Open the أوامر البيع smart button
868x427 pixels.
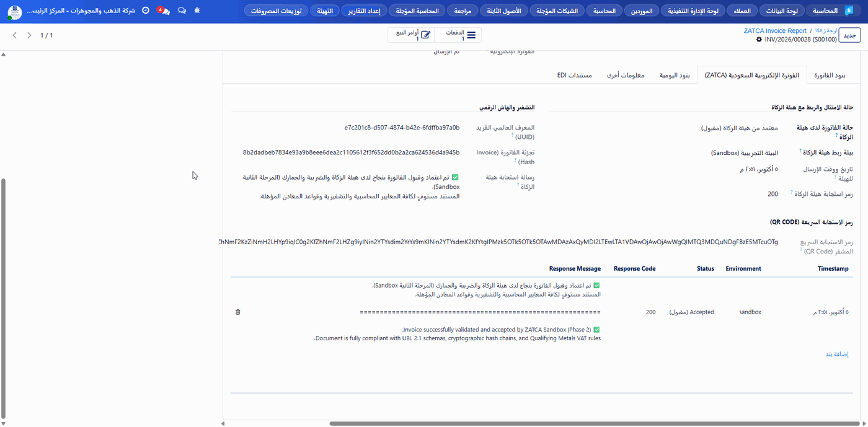411,35
